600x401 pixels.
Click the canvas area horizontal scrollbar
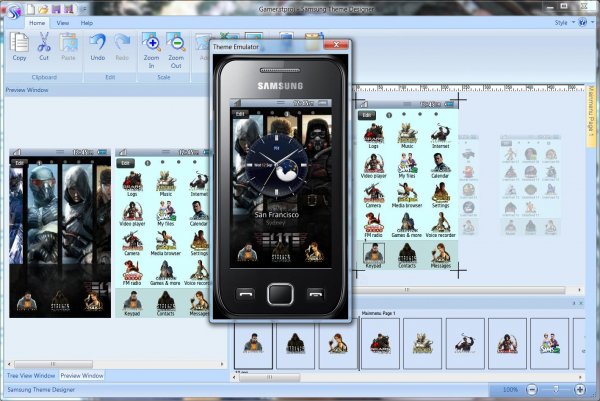[x=459, y=290]
